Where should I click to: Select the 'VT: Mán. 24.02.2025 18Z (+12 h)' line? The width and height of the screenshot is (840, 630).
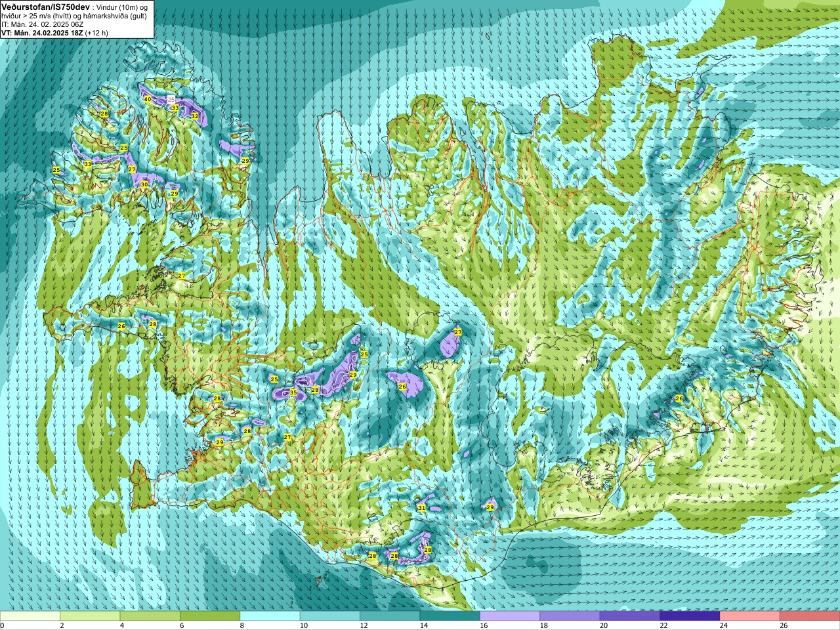point(55,33)
